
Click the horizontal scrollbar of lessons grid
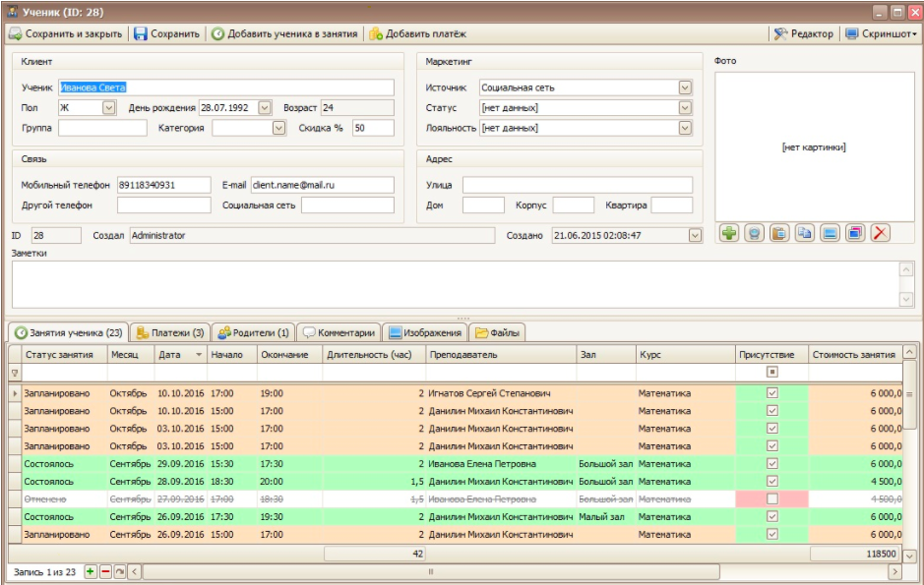(x=429, y=571)
